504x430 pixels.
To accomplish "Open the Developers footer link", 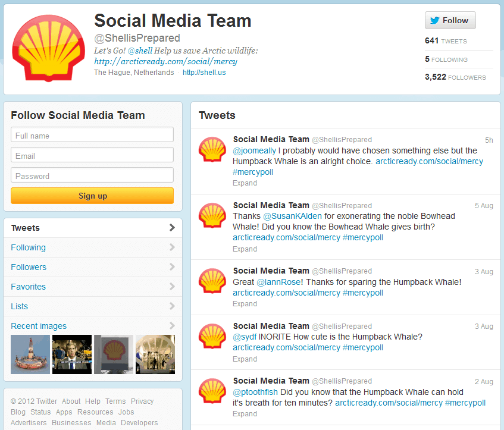I will tap(139, 423).
